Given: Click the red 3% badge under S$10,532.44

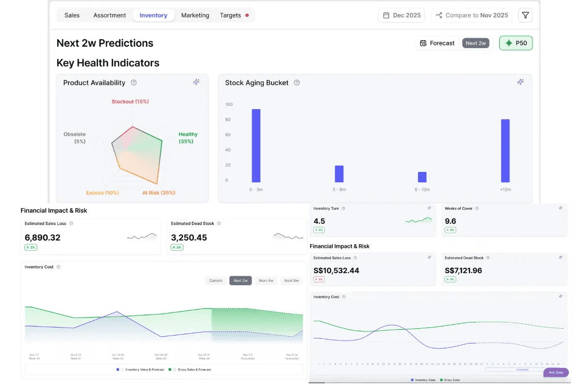Looking at the screenshot, I should point(319,279).
